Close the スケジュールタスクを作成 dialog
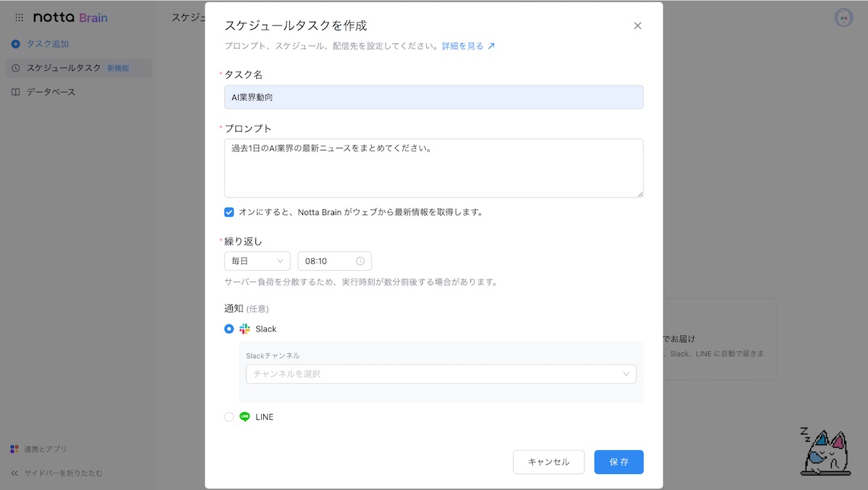This screenshot has height=490, width=868. 637,25
